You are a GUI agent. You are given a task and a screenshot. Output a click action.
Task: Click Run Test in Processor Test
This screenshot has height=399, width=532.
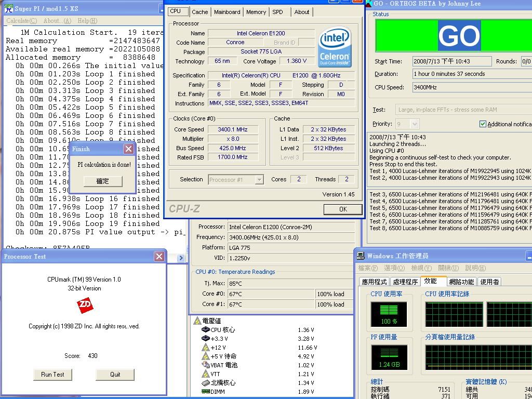(x=52, y=375)
